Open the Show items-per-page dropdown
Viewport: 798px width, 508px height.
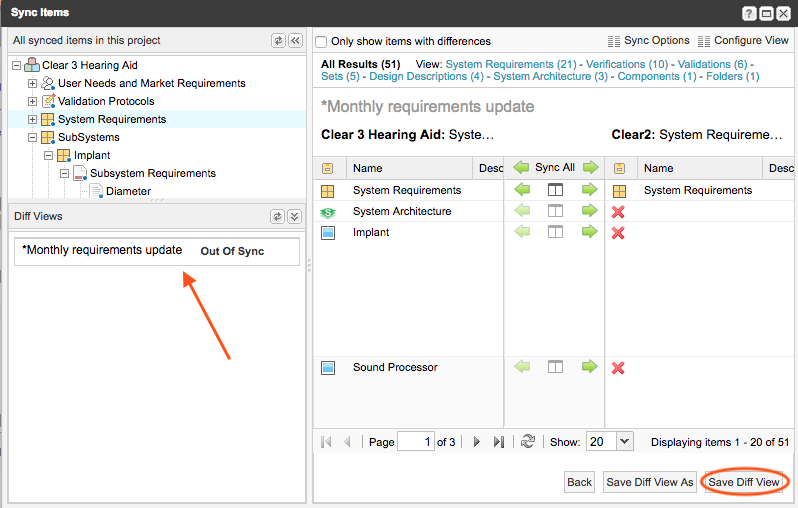click(x=625, y=441)
